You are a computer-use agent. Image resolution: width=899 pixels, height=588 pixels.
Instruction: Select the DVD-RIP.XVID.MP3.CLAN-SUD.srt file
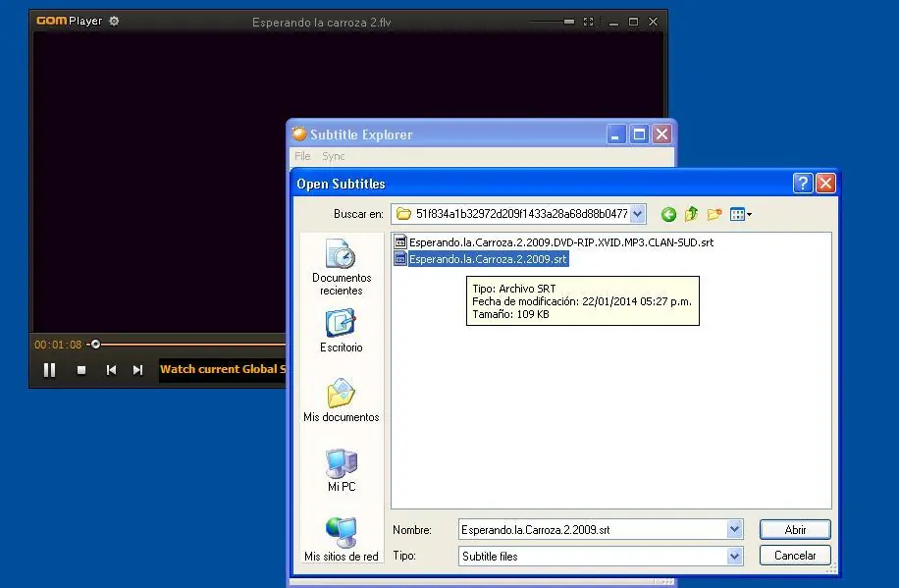click(560, 241)
